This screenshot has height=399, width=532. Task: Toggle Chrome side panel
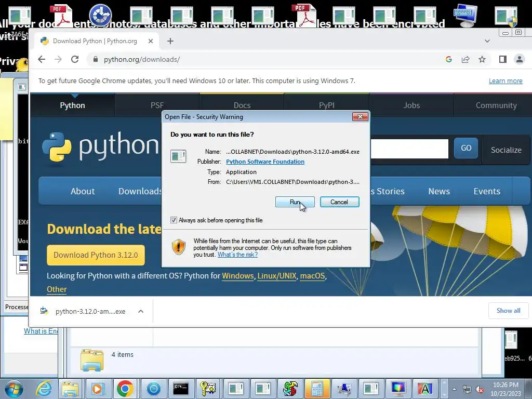click(503, 59)
